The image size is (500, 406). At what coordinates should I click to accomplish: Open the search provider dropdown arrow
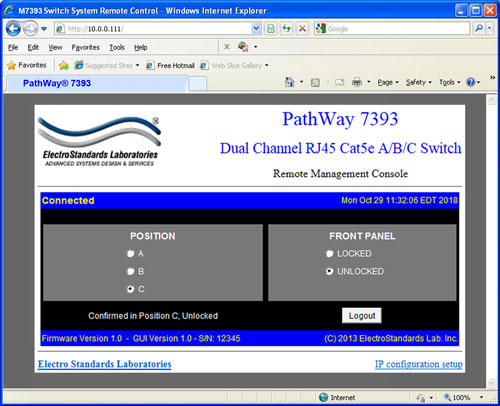489,29
